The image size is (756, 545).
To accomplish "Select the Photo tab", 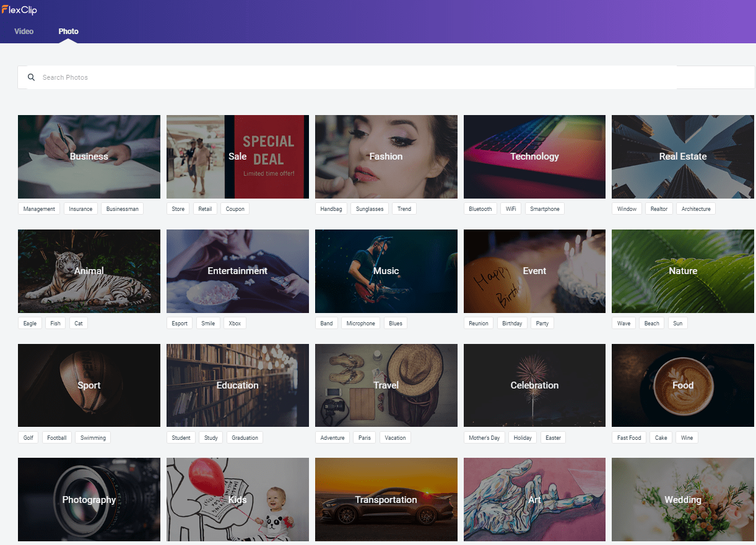I will coord(69,31).
